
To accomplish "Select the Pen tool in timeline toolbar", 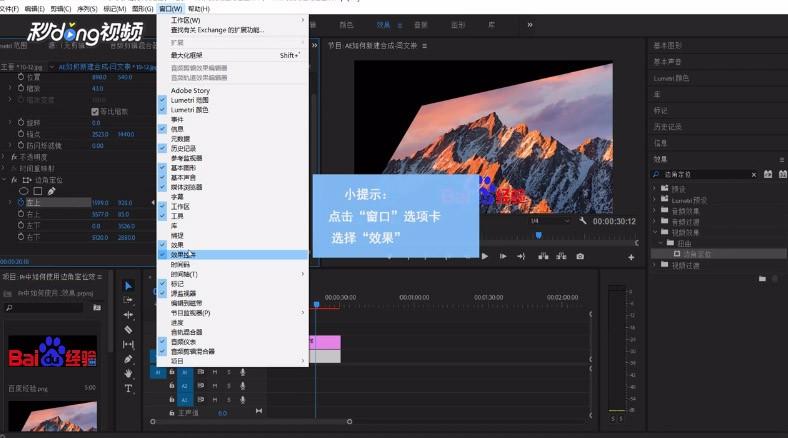I will 128,359.
